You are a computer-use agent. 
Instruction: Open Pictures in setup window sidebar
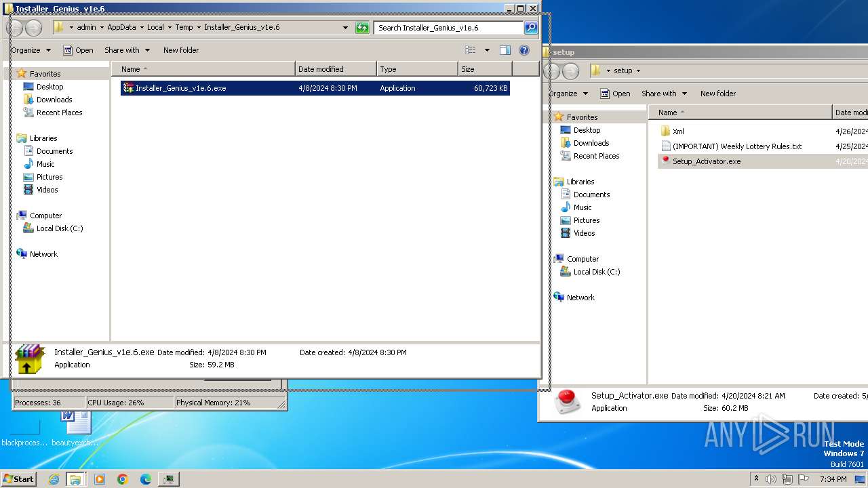coord(587,220)
